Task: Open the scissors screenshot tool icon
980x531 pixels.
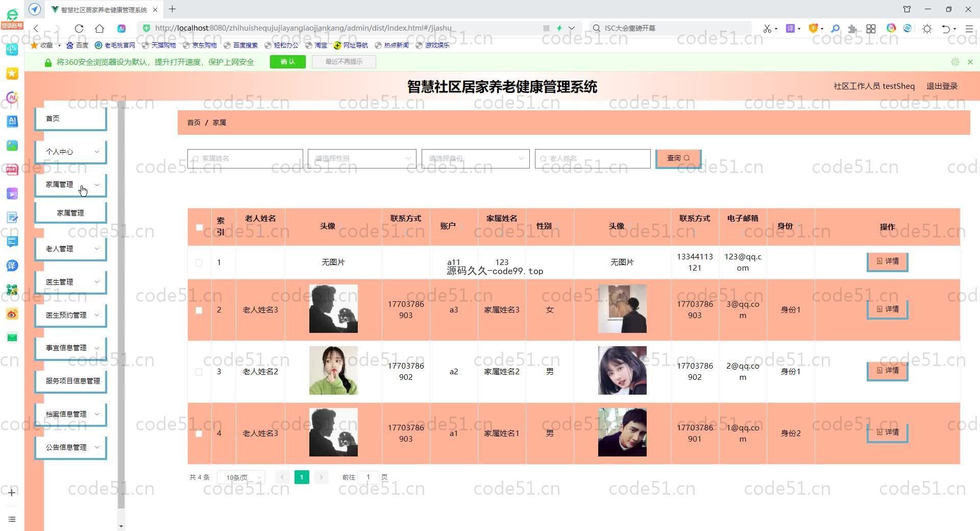Action: tap(767, 29)
